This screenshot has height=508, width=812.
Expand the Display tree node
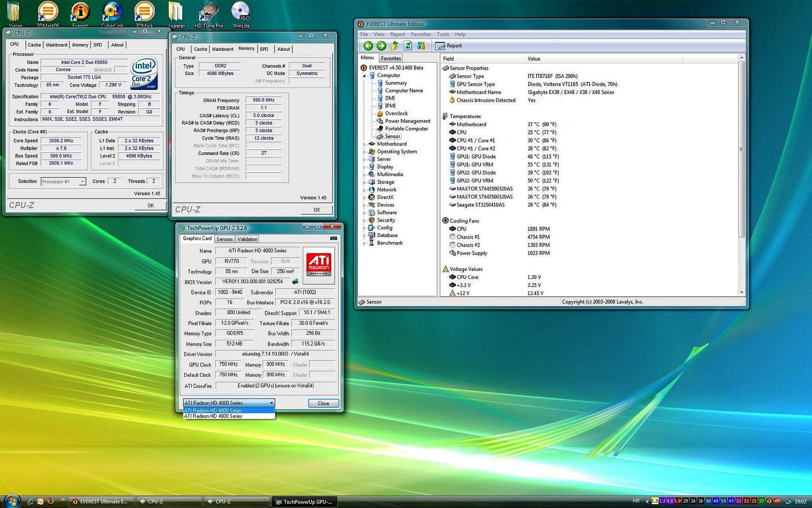click(x=364, y=167)
